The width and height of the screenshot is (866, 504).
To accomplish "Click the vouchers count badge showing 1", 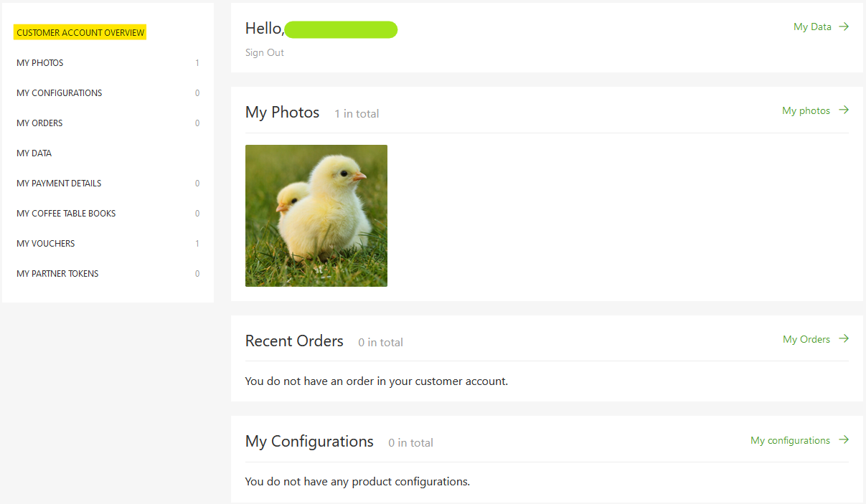I will tap(197, 244).
